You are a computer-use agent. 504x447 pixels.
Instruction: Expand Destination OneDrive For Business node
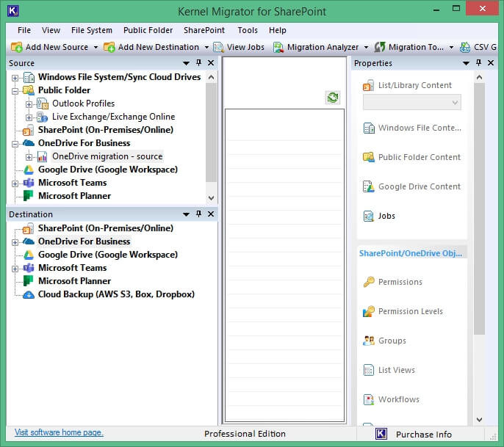coord(15,242)
